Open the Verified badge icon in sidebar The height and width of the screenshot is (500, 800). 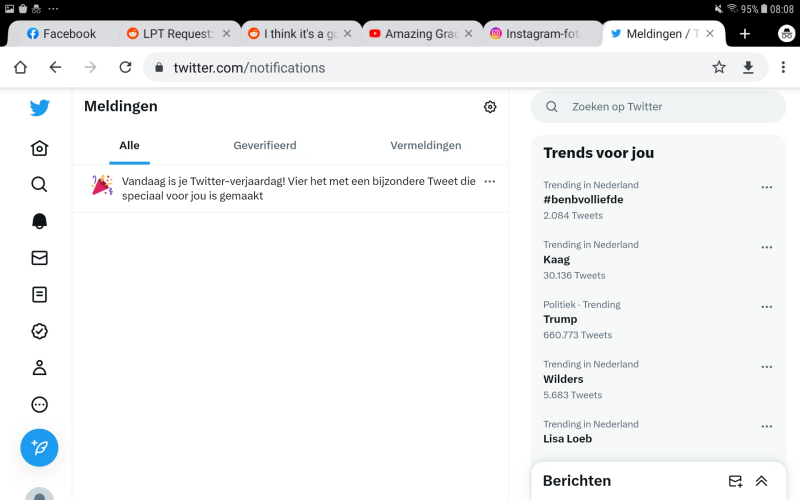tap(39, 331)
